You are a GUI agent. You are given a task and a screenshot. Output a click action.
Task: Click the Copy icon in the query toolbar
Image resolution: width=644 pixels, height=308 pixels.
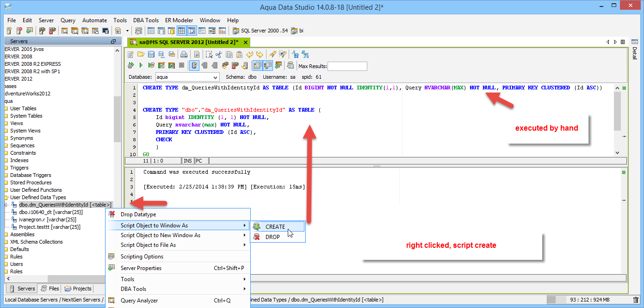[x=229, y=54]
